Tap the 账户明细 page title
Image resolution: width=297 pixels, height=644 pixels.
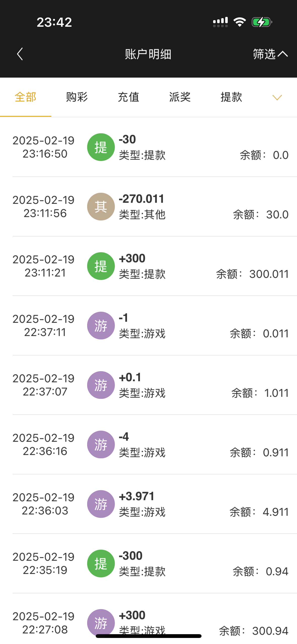[x=148, y=54]
